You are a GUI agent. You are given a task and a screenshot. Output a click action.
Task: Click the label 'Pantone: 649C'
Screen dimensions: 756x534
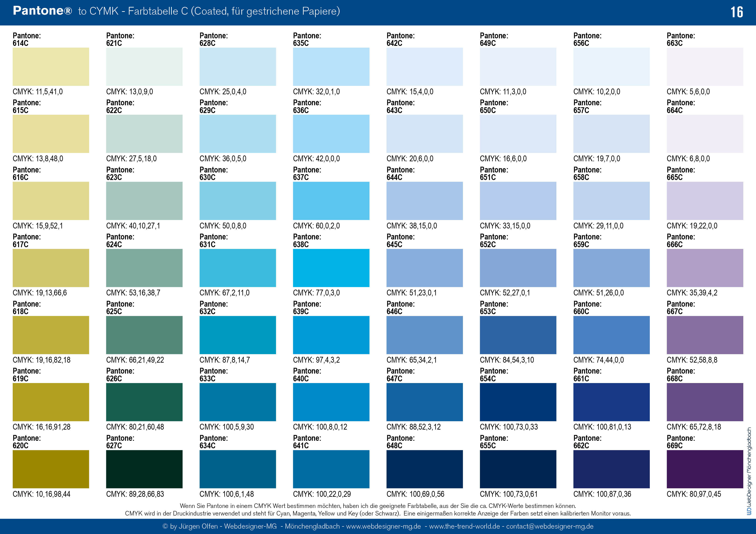pos(494,39)
